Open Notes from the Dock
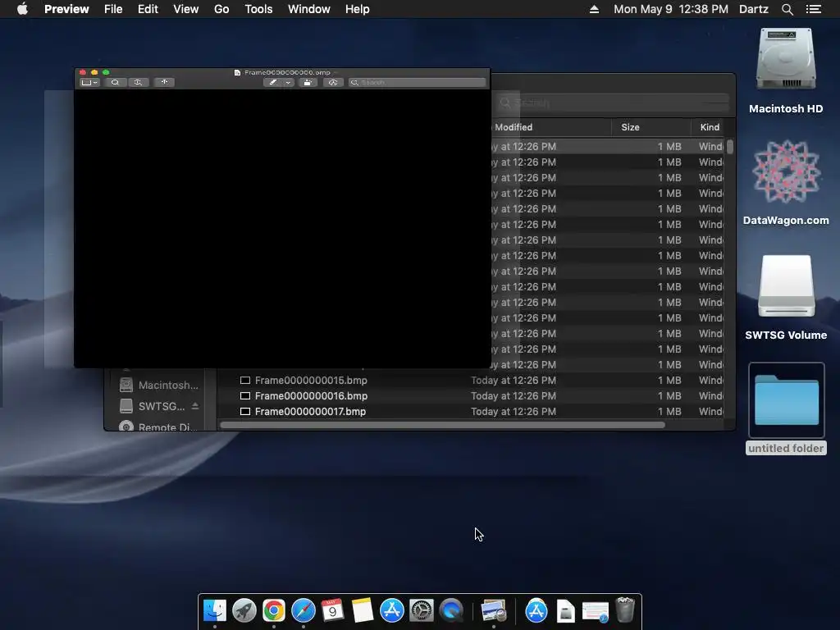 362,610
